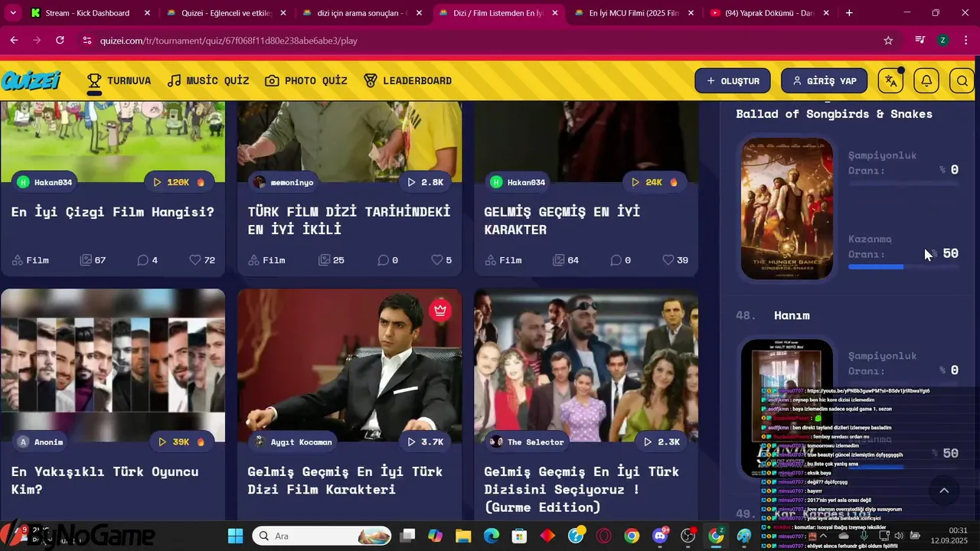Expand the tab search dropdown
Screen dimensions: 980x551
(x=13, y=13)
